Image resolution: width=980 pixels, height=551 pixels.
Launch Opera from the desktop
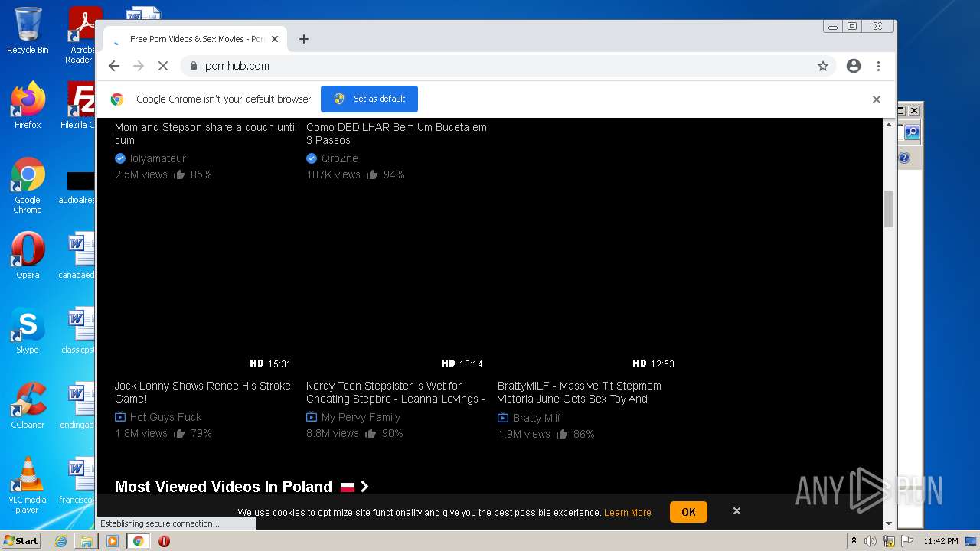28,256
